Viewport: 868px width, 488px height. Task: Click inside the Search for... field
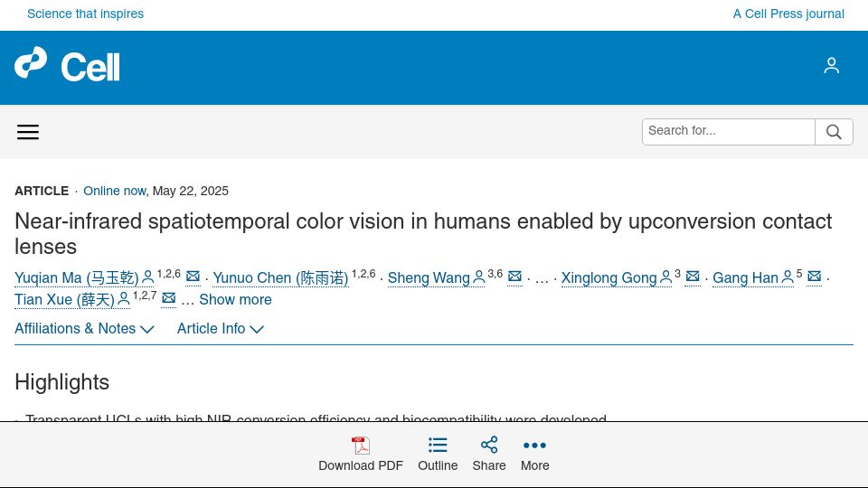729,132
